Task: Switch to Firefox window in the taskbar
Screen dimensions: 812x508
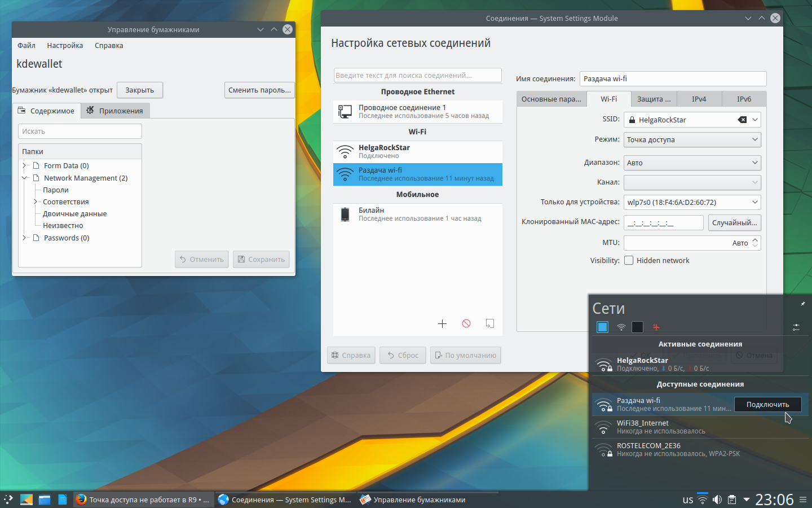Action: pyautogui.click(x=144, y=500)
